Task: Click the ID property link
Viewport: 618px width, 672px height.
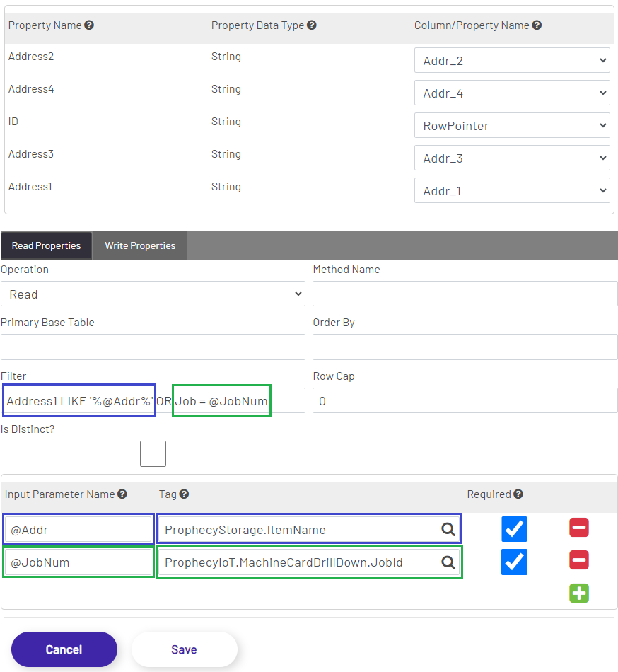Action: pyautogui.click(x=13, y=121)
